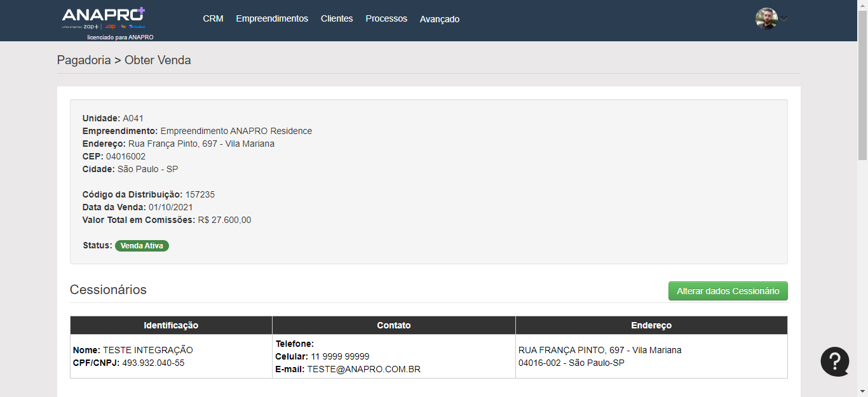Click the Cessionários section heading

pyautogui.click(x=108, y=290)
